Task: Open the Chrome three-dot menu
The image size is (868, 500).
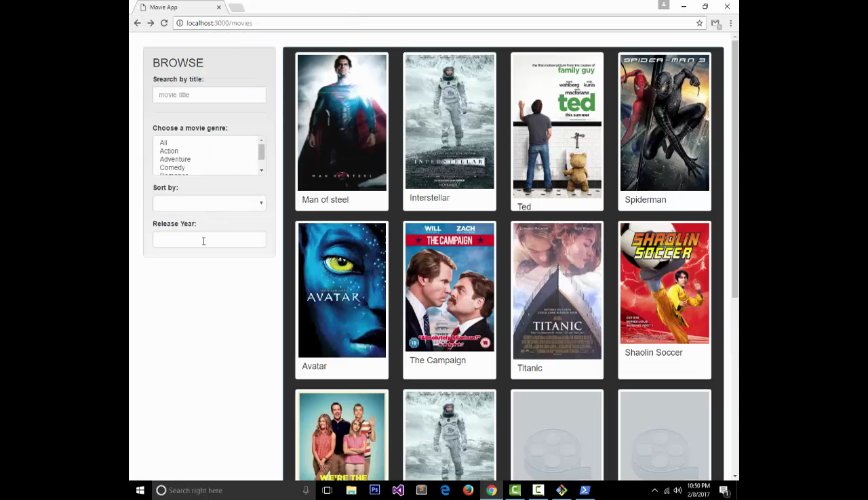Action: pos(730,23)
